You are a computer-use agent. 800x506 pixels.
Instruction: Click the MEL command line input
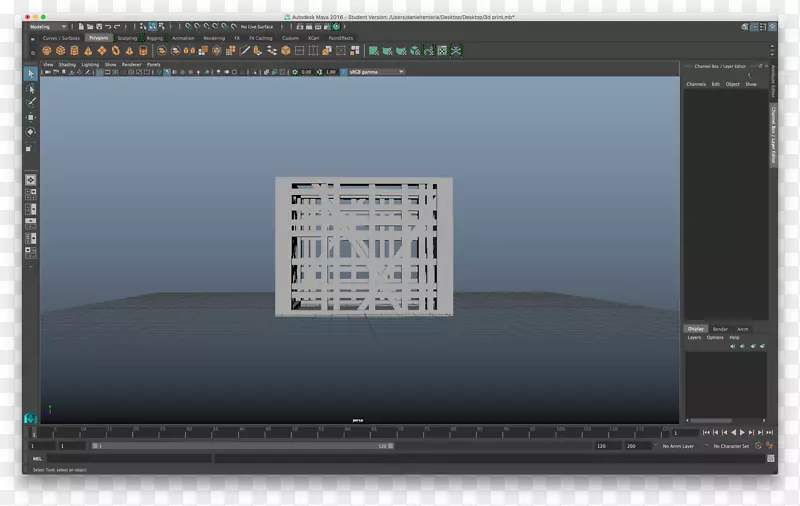[130, 459]
